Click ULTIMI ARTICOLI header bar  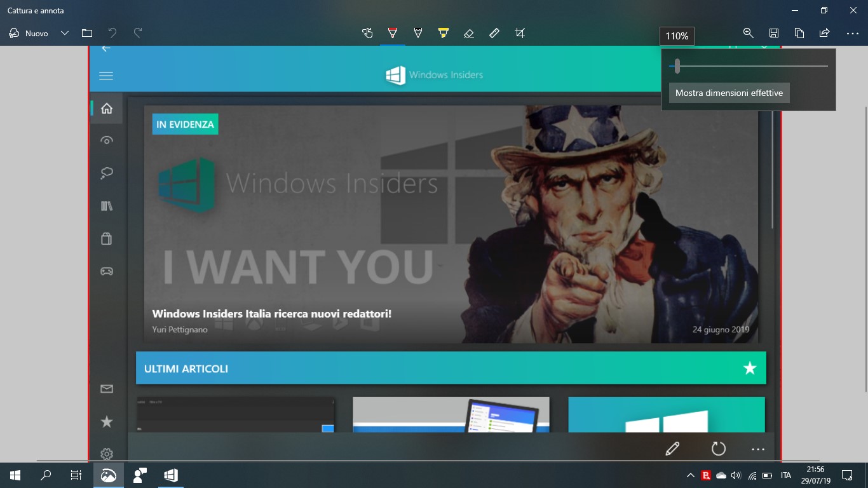(451, 368)
